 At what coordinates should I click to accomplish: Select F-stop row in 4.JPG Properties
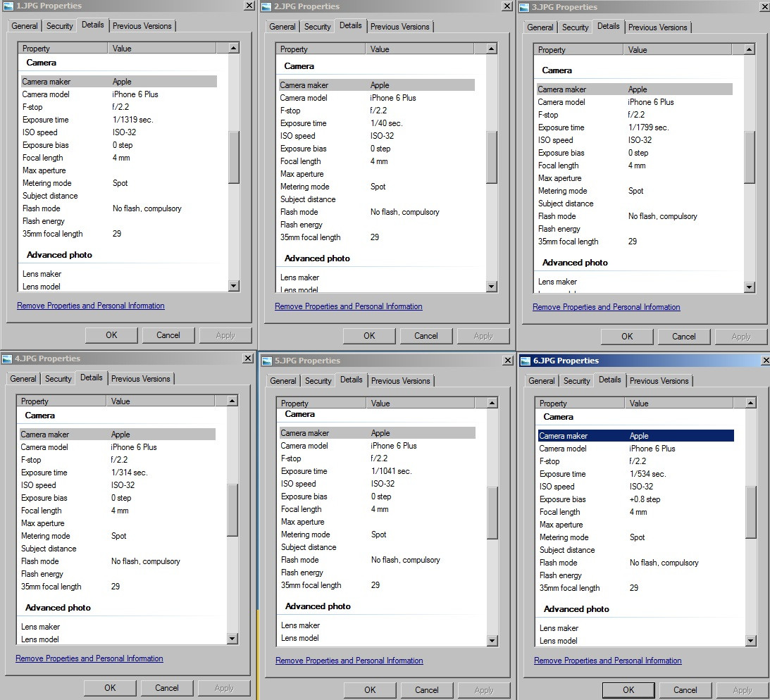[118, 460]
